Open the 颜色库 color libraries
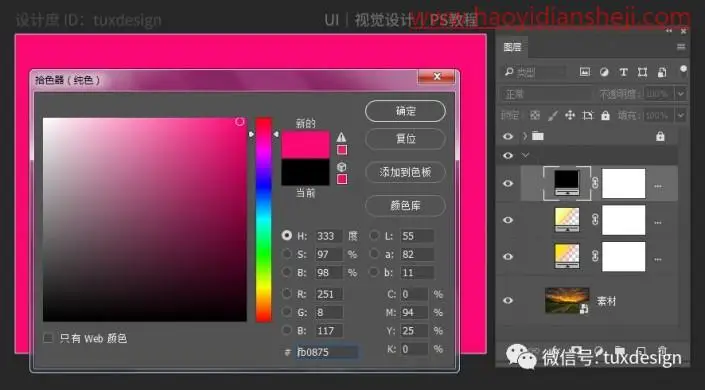 406,206
